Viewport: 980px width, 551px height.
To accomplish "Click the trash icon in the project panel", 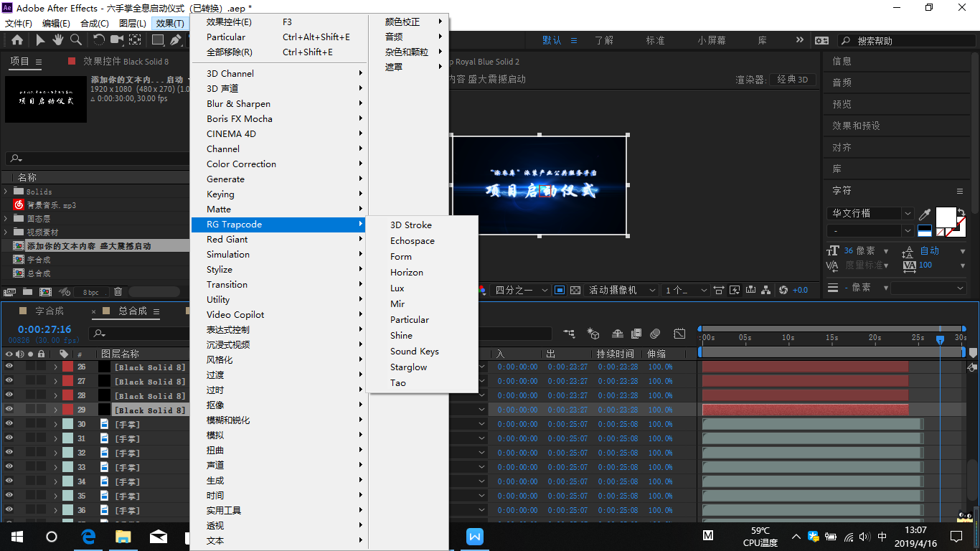I will click(118, 291).
